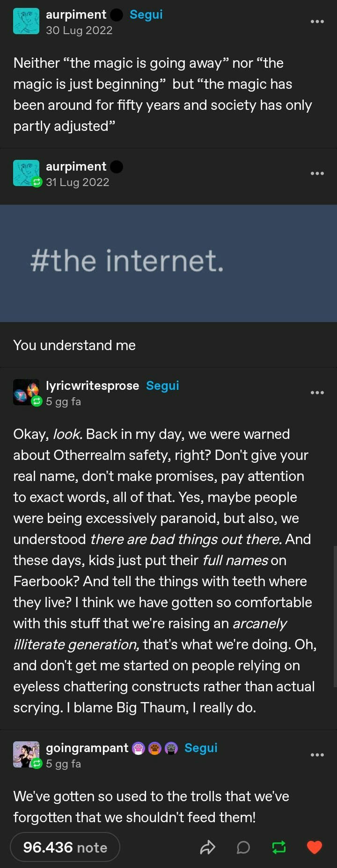Follow lyricwritesprose via Segui
Viewport: 337px width, 868px height.
[162, 386]
